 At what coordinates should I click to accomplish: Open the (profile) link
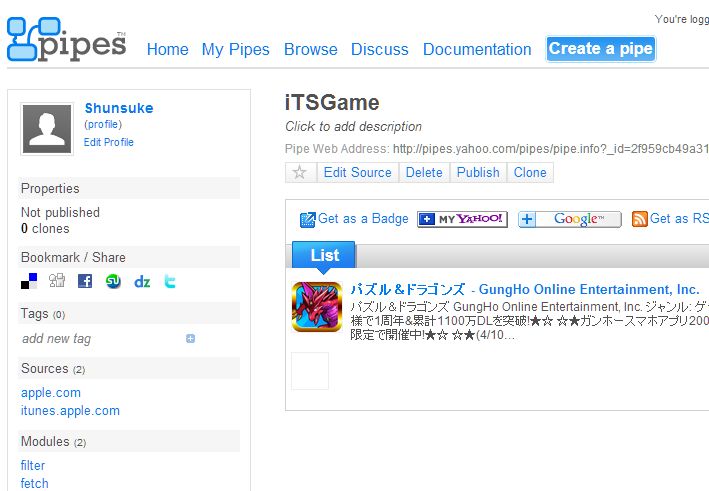(x=103, y=124)
